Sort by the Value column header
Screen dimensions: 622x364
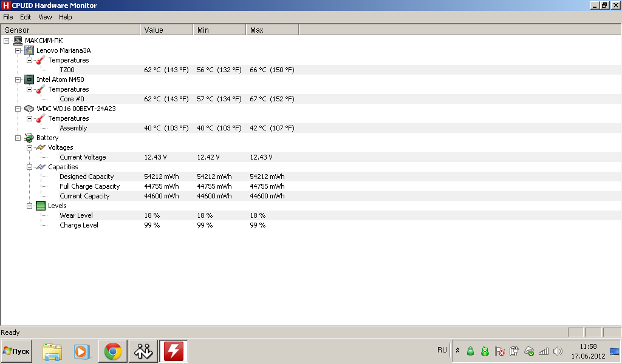tap(167, 30)
